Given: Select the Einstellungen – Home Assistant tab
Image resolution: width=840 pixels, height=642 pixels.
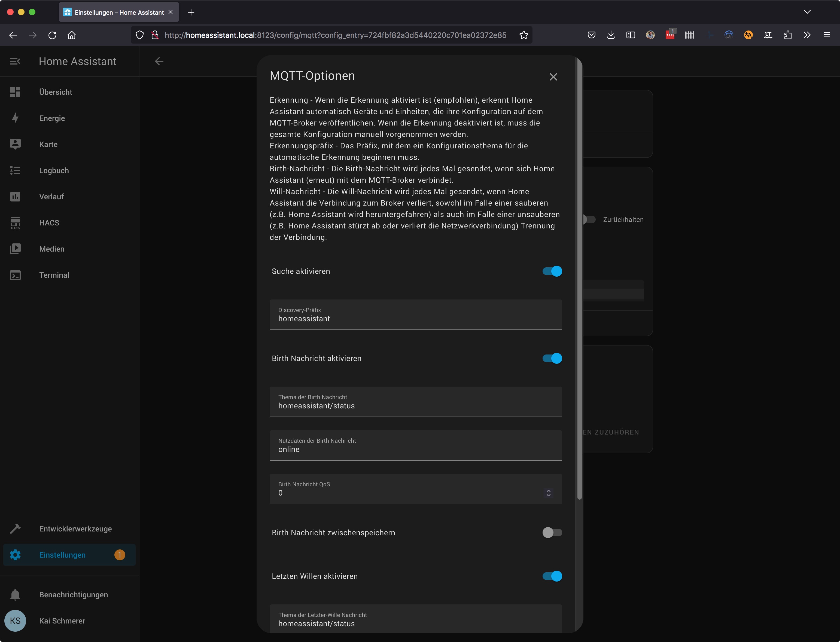Looking at the screenshot, I should (x=119, y=12).
